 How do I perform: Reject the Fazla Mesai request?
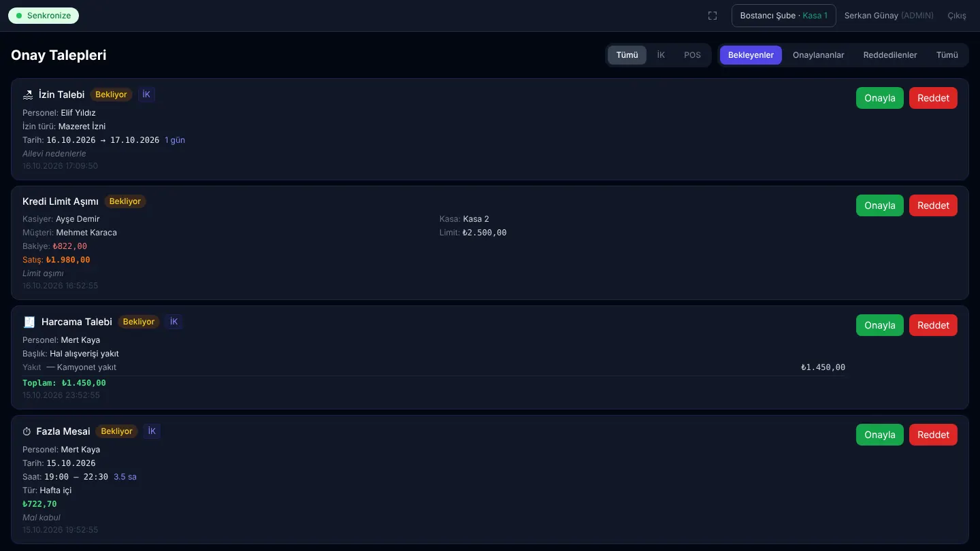933,435
